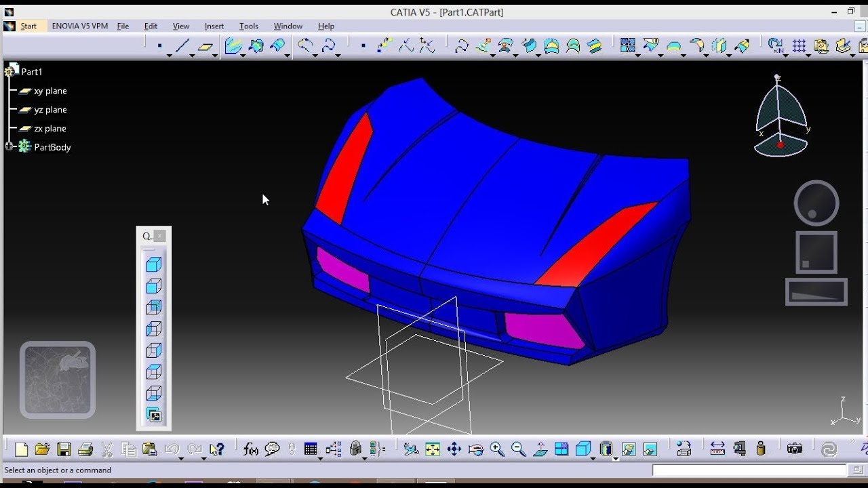Open the Start menu
Screen dimensions: 868x488
28,26
